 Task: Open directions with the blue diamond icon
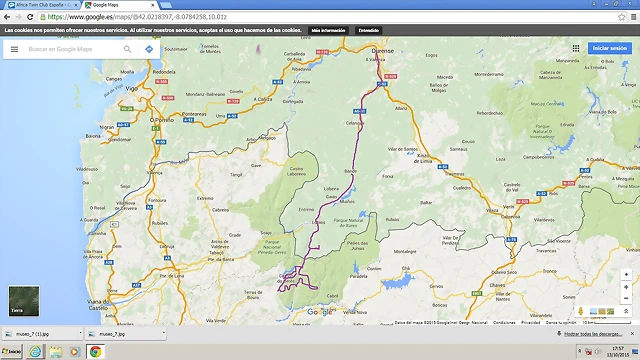pyautogui.click(x=149, y=49)
